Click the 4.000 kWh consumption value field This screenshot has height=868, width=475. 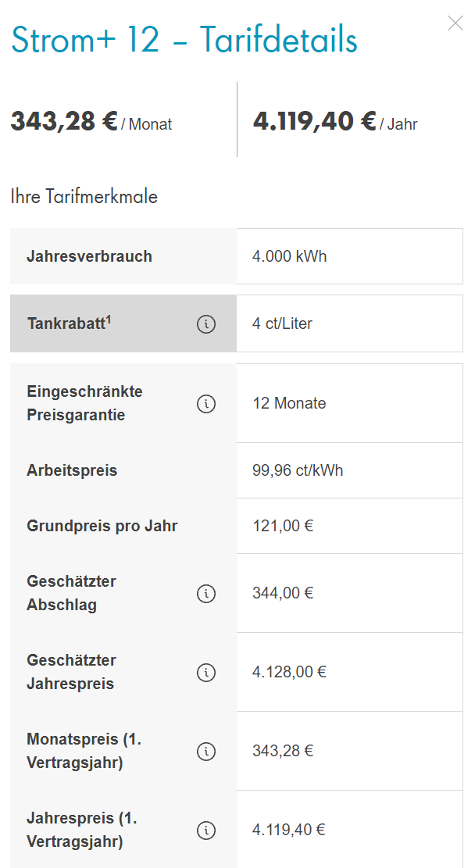(349, 255)
